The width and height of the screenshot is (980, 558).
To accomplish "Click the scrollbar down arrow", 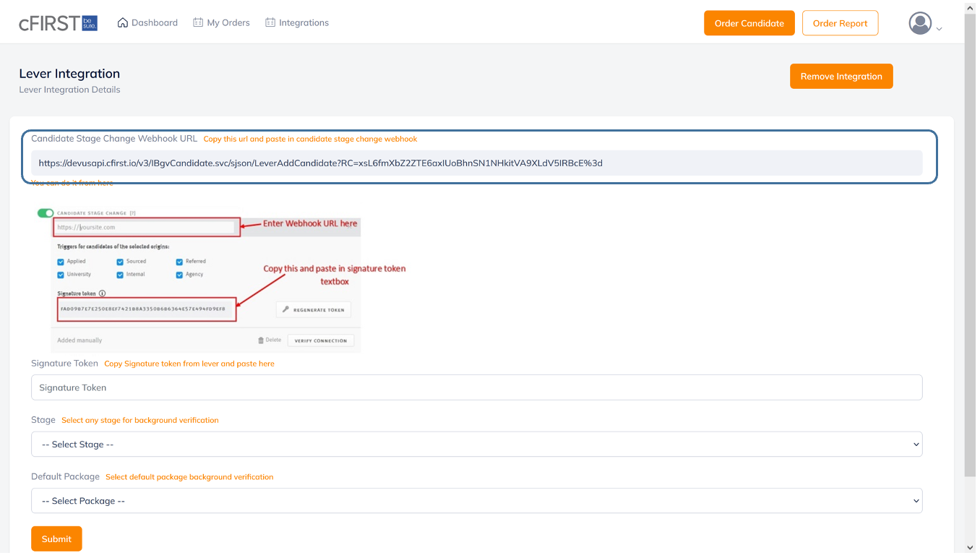I will click(x=970, y=548).
